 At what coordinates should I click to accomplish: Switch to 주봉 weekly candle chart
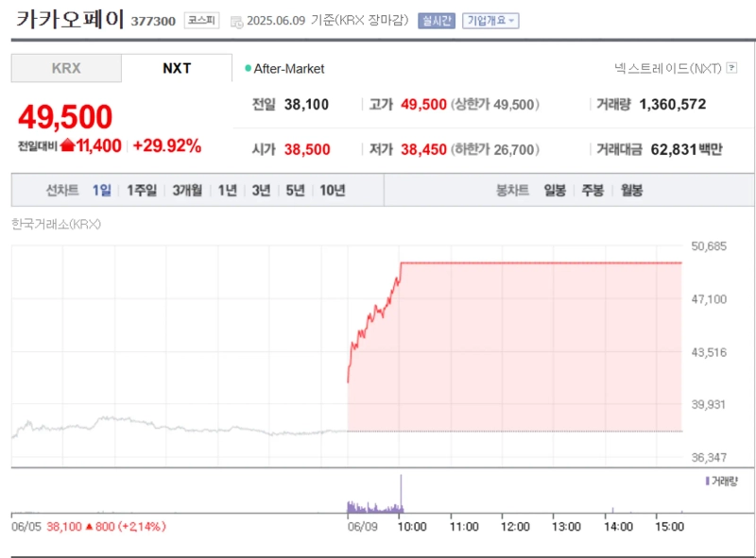593,190
